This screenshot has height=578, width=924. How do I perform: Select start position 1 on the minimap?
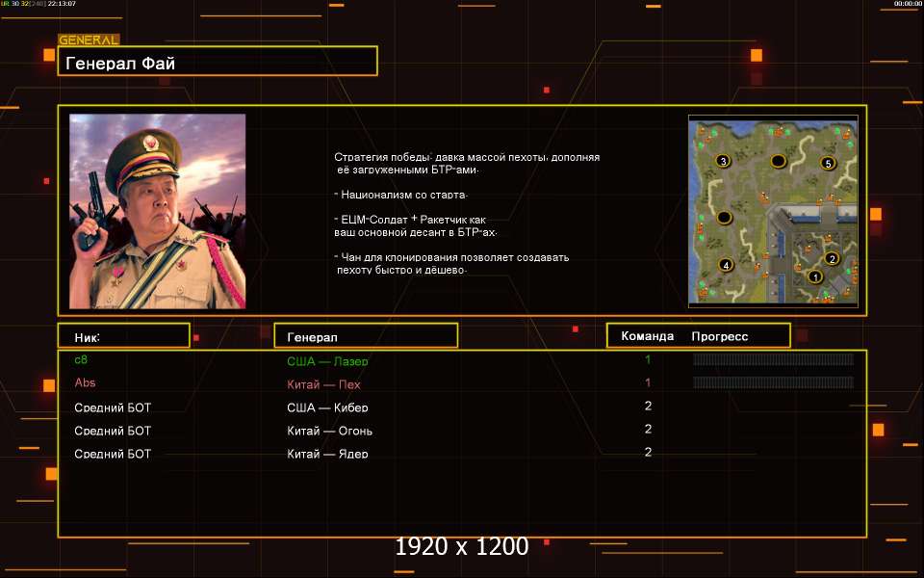coord(815,276)
